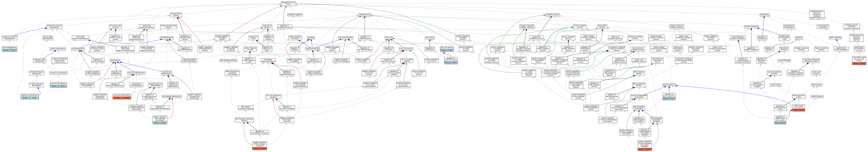868x152 pixels.
Task: Select the 'animal organ development' node
Action: [48, 38]
